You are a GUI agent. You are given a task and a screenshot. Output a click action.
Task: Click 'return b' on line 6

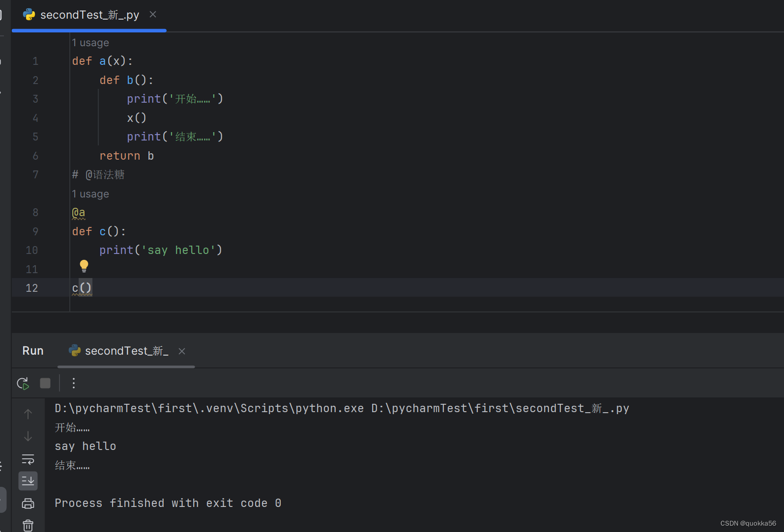127,156
